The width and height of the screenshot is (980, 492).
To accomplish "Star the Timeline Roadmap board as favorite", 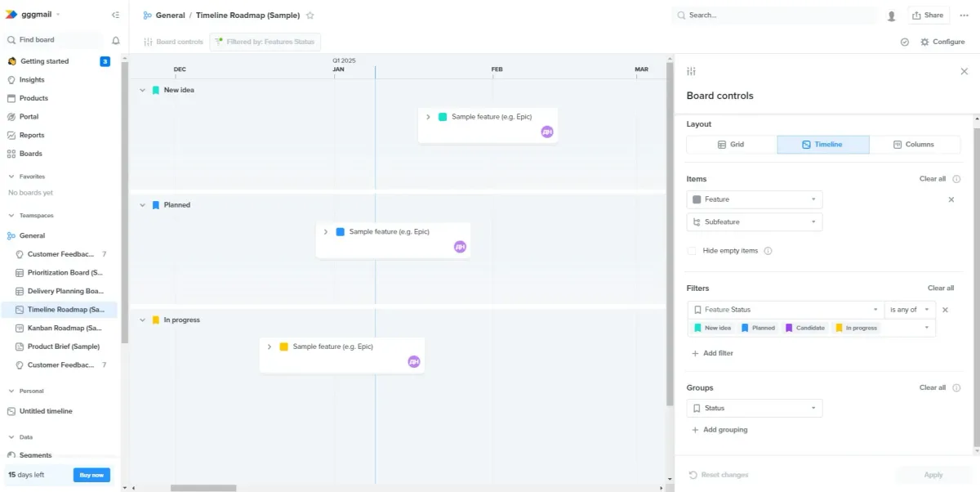I will (309, 15).
